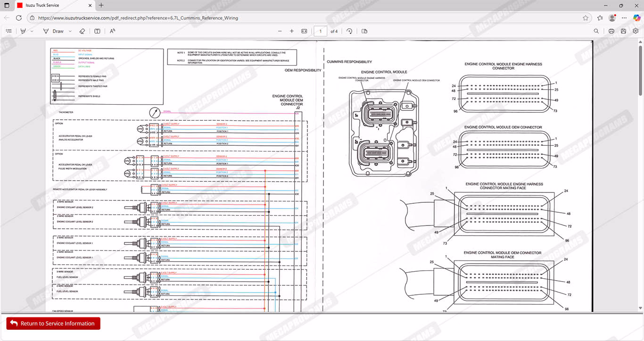Select the Erase tool
644x341 pixels.
pos(82,31)
